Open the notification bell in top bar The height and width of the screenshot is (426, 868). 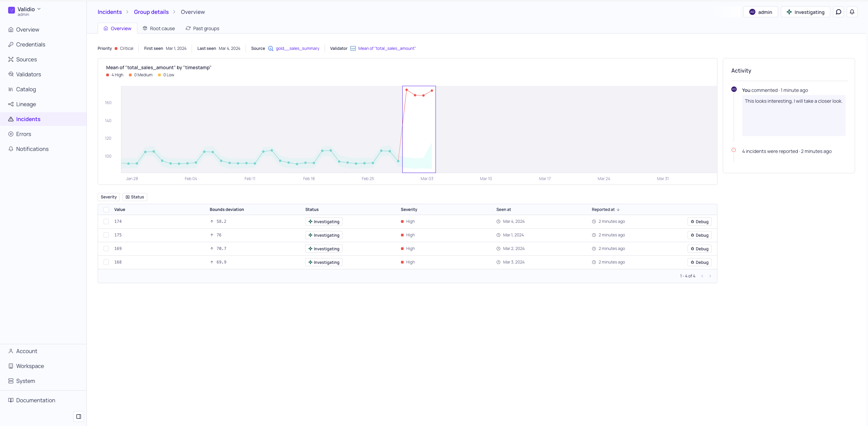(x=852, y=12)
